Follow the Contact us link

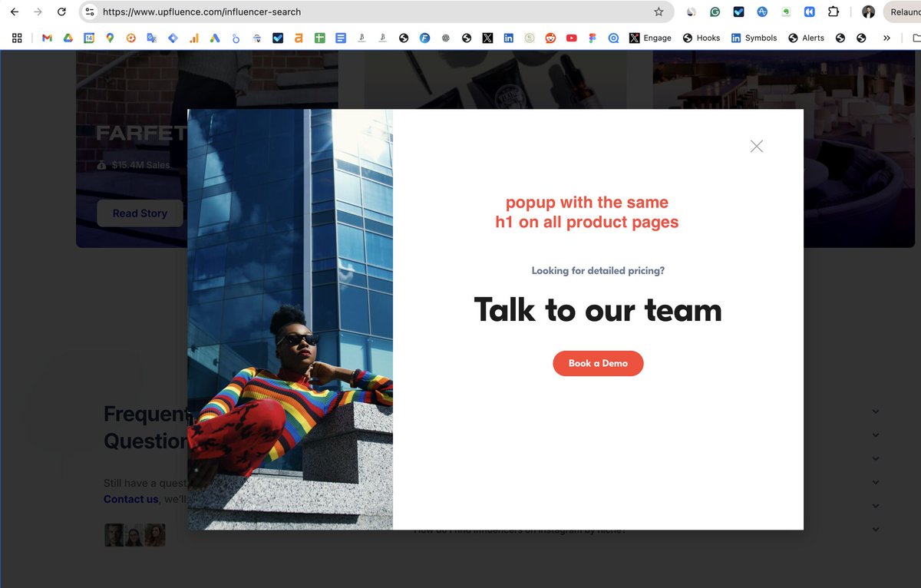click(131, 499)
